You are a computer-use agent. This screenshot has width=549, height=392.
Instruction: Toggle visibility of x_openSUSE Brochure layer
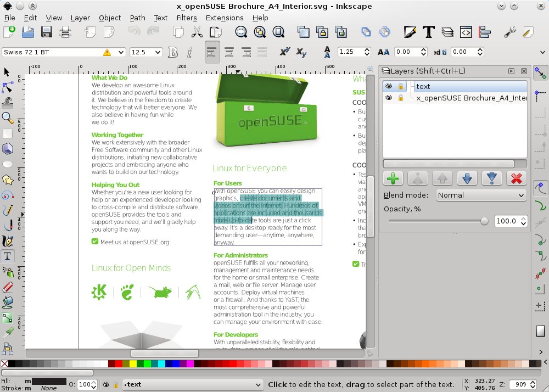[x=389, y=98]
